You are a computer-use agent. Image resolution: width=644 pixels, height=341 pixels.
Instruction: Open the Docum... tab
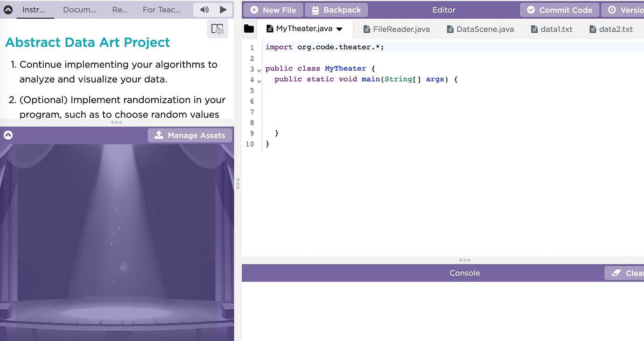(x=79, y=10)
